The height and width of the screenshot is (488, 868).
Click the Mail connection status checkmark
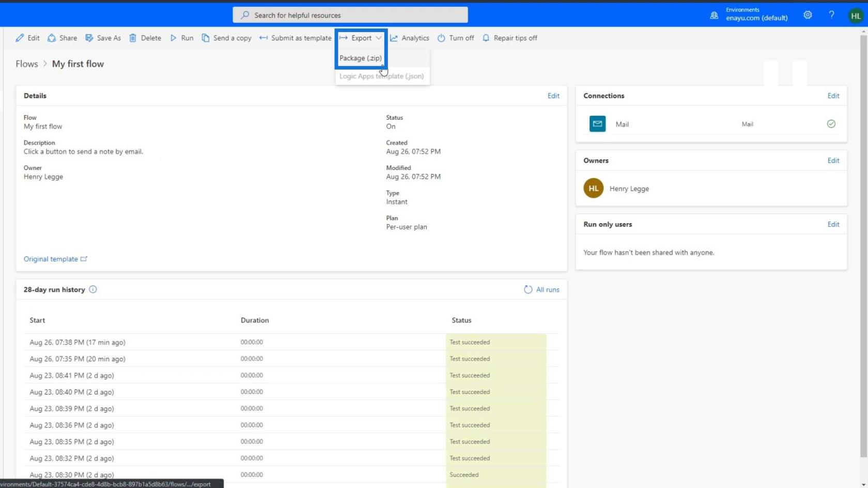coord(831,124)
